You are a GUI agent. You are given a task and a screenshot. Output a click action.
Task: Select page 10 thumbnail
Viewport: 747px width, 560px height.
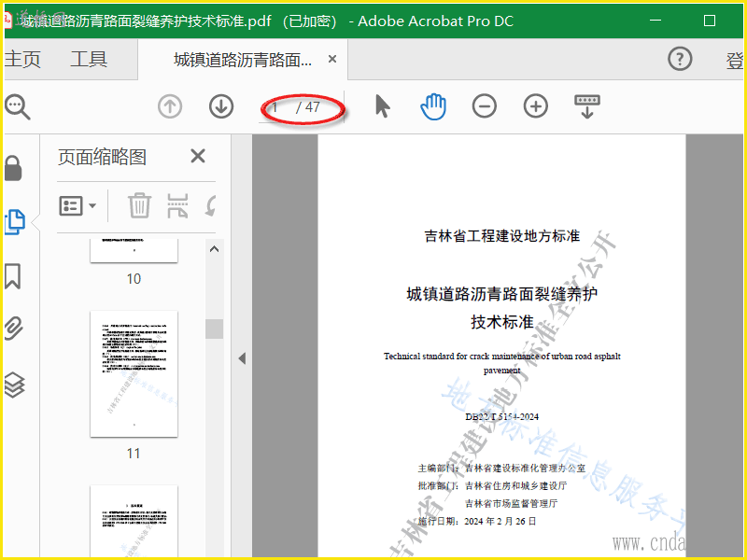click(x=134, y=250)
